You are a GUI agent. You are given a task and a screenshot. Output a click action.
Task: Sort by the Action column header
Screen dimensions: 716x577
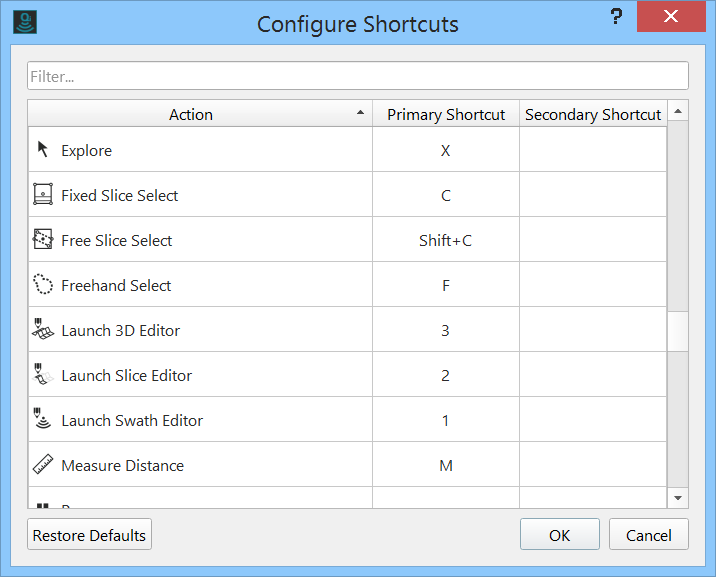coord(190,114)
